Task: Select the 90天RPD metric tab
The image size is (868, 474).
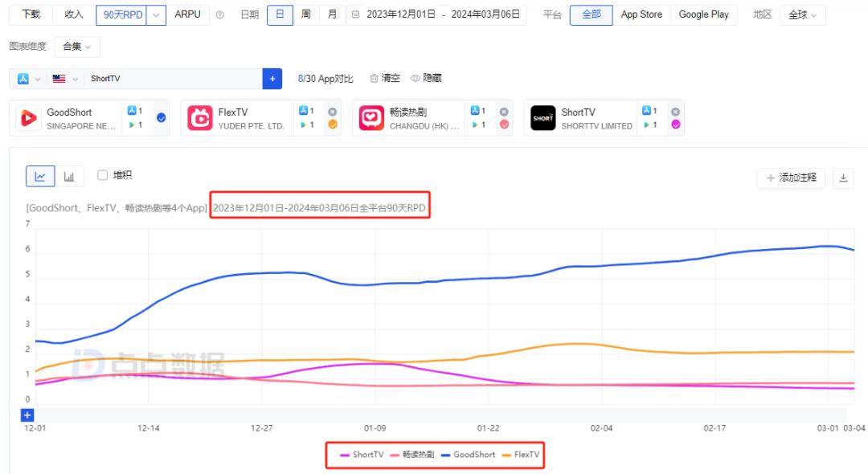Action: [121, 15]
